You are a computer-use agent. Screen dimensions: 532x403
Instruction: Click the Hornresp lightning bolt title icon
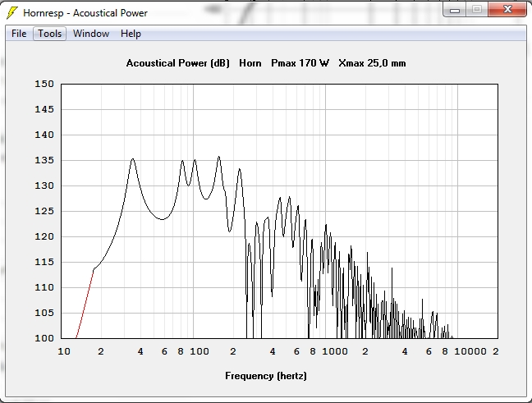point(11,13)
